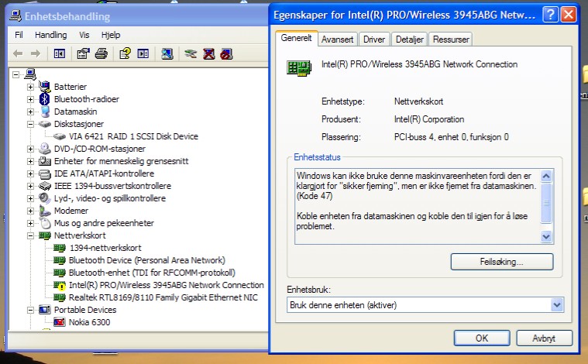Toggle the console tree pane toolbar icon
This screenshot has height=364, width=588.
pyautogui.click(x=60, y=53)
